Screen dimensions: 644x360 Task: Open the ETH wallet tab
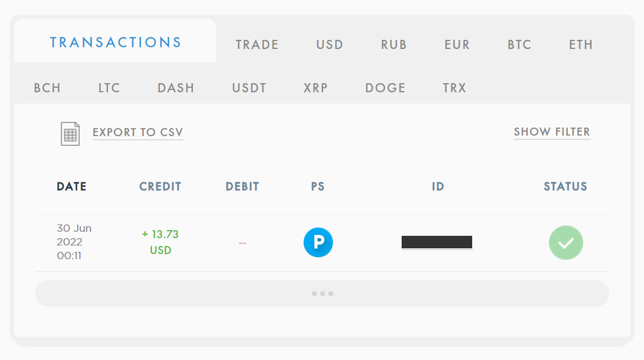tap(580, 44)
